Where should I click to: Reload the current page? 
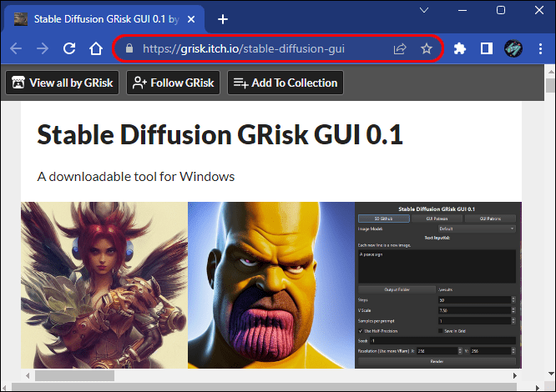[69, 48]
